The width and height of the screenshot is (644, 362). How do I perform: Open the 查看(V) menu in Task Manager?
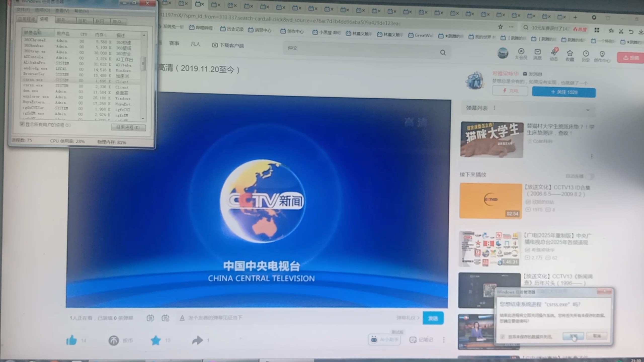point(62,11)
